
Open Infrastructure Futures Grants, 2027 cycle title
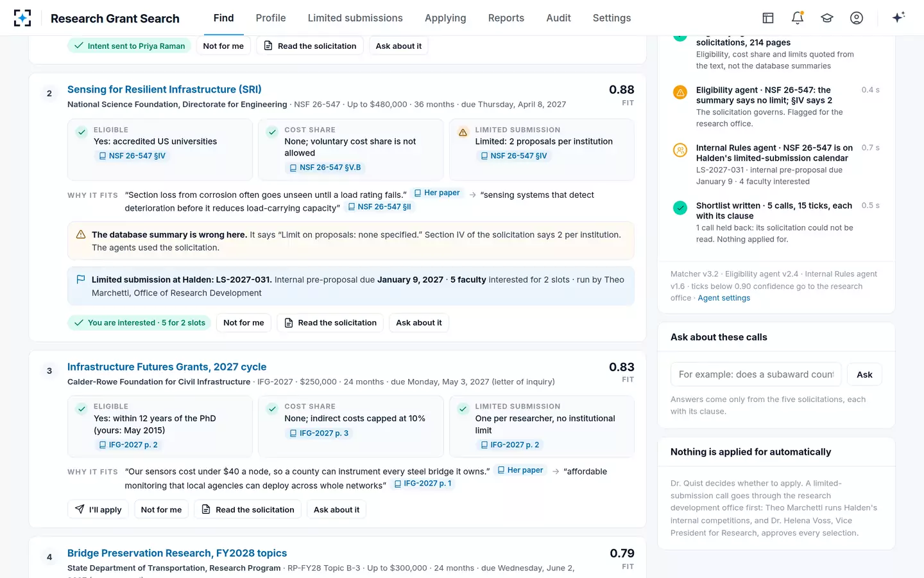[167, 367]
